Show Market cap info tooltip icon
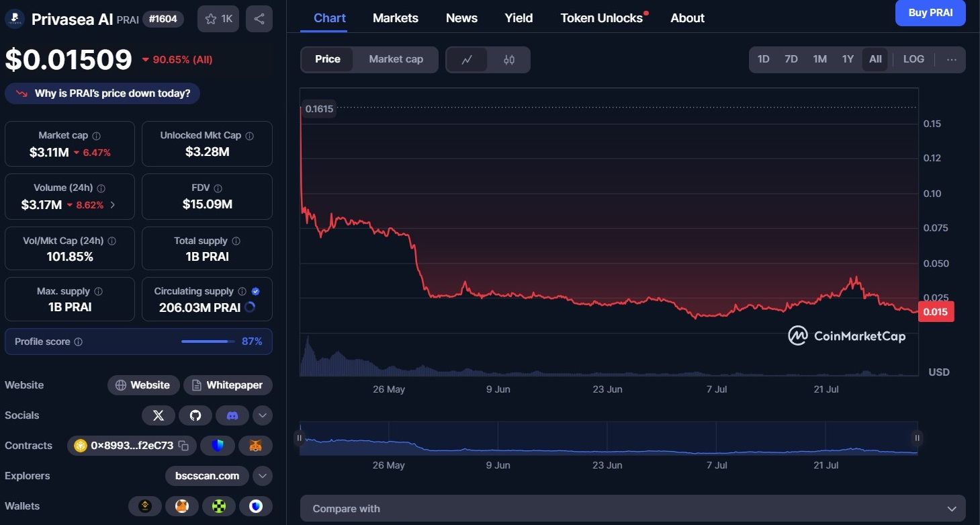 [97, 136]
